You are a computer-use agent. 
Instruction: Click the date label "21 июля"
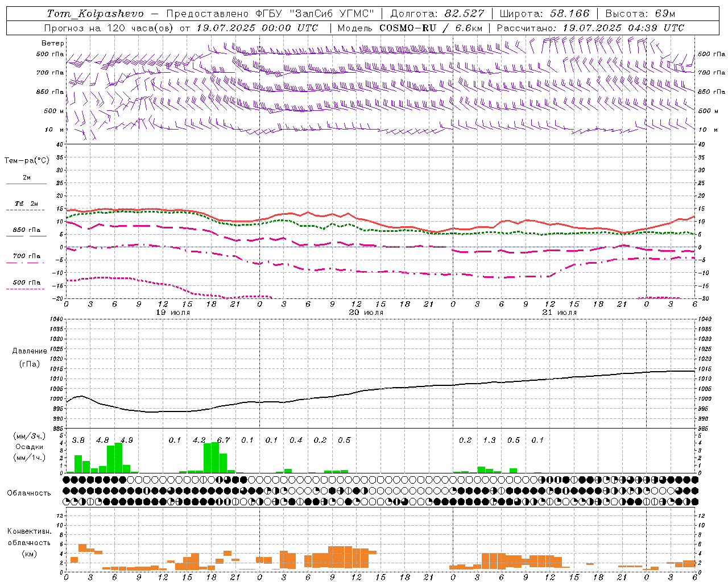[x=560, y=313]
